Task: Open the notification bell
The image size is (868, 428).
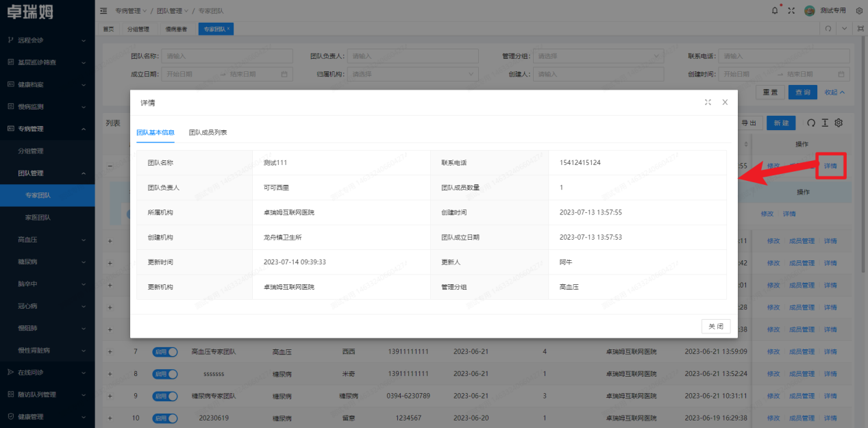Action: pyautogui.click(x=775, y=10)
